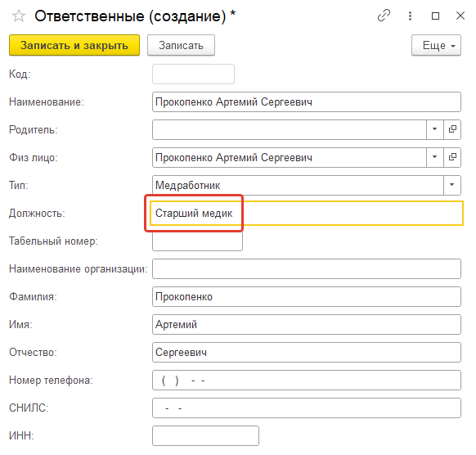Screen dimensions: 476x455
Task: Select the Табельный номер field
Action: point(197,241)
